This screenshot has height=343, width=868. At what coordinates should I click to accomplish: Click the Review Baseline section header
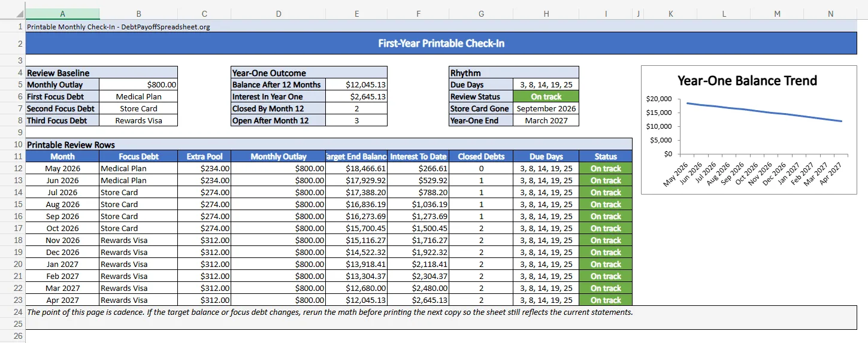point(102,72)
